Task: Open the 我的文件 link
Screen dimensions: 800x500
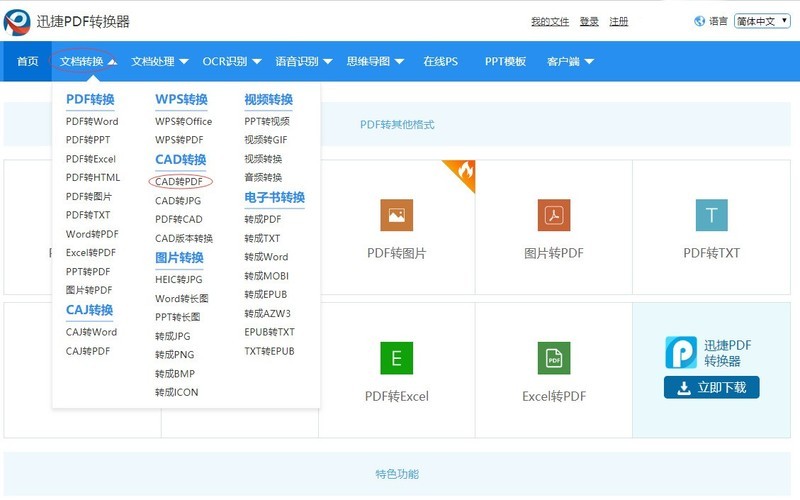Action: click(550, 21)
